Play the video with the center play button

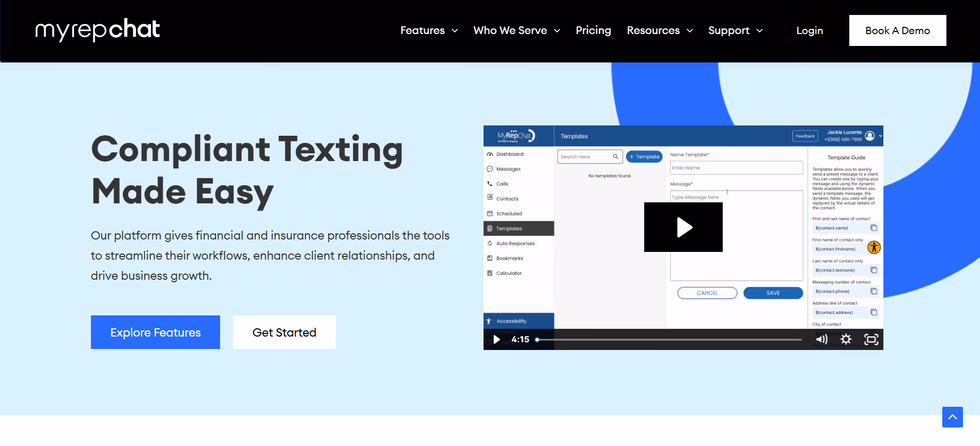(683, 227)
